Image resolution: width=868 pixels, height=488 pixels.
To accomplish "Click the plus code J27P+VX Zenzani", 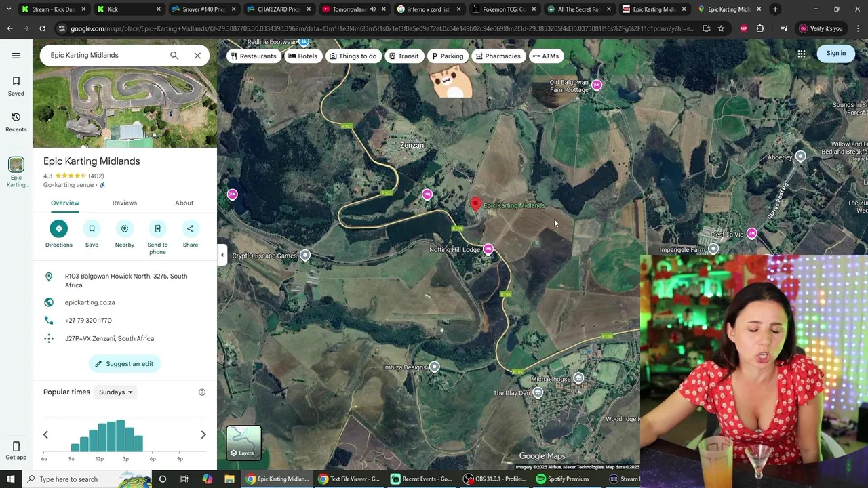I will pos(109,339).
